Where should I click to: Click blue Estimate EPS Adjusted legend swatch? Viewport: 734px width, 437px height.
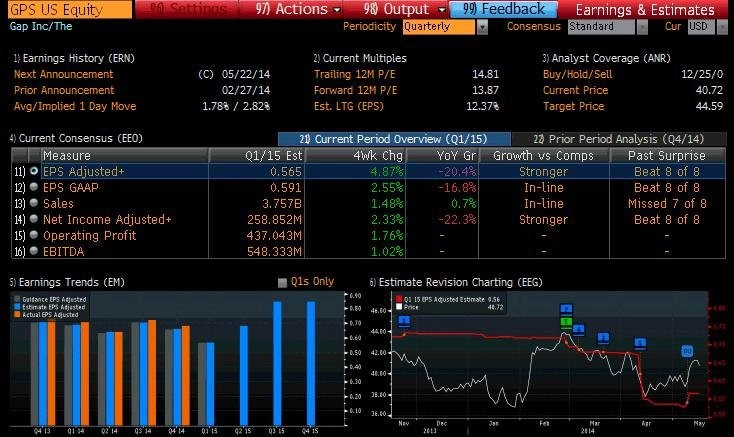[17, 307]
